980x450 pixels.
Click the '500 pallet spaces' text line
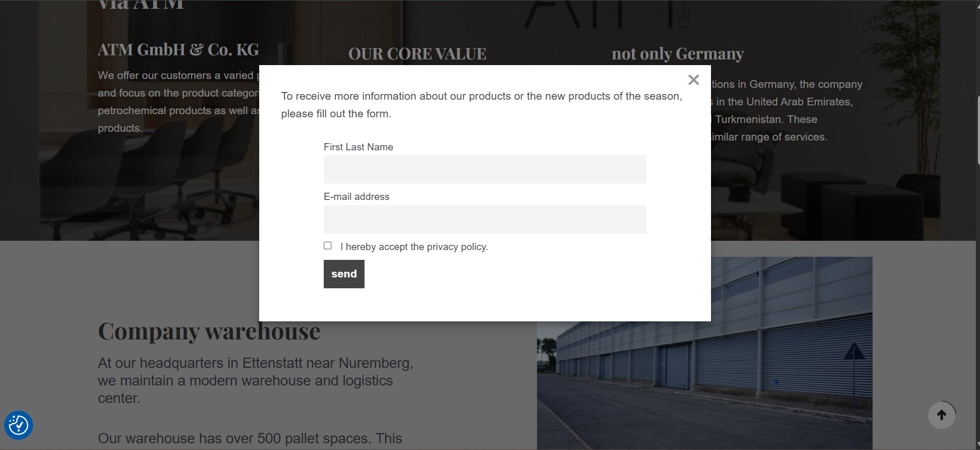tap(250, 439)
